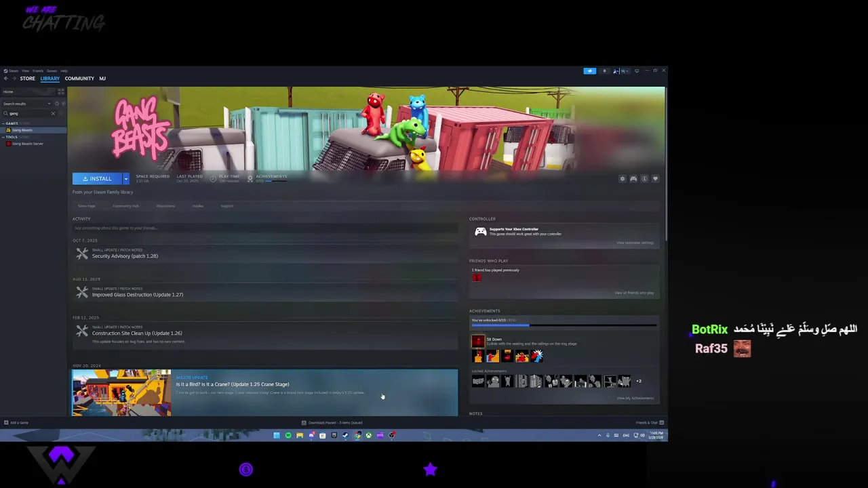Open the Help menu
Image resolution: width=868 pixels, height=488 pixels.
pyautogui.click(x=64, y=70)
